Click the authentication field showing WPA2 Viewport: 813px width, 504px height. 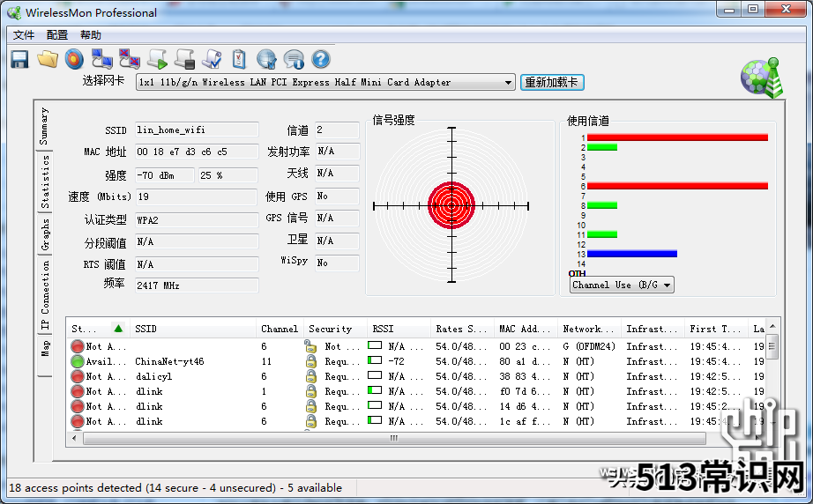(197, 220)
